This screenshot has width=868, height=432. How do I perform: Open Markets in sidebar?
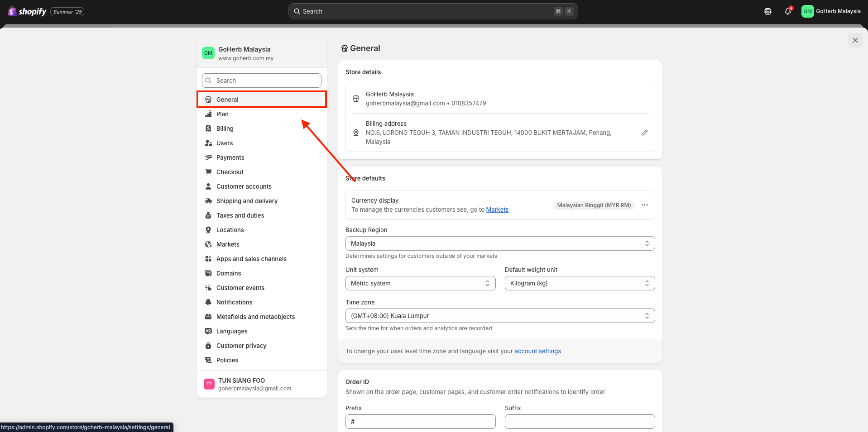(x=262, y=244)
